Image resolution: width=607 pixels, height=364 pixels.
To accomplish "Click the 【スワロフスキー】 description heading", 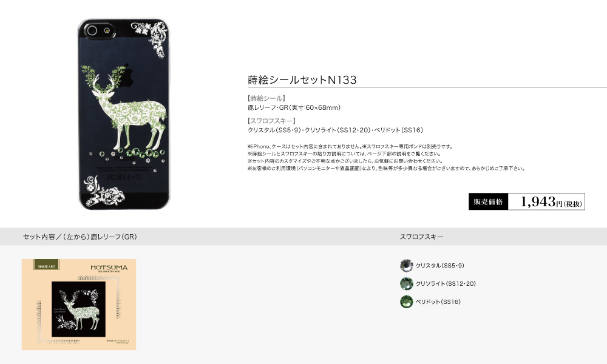I will tap(272, 121).
